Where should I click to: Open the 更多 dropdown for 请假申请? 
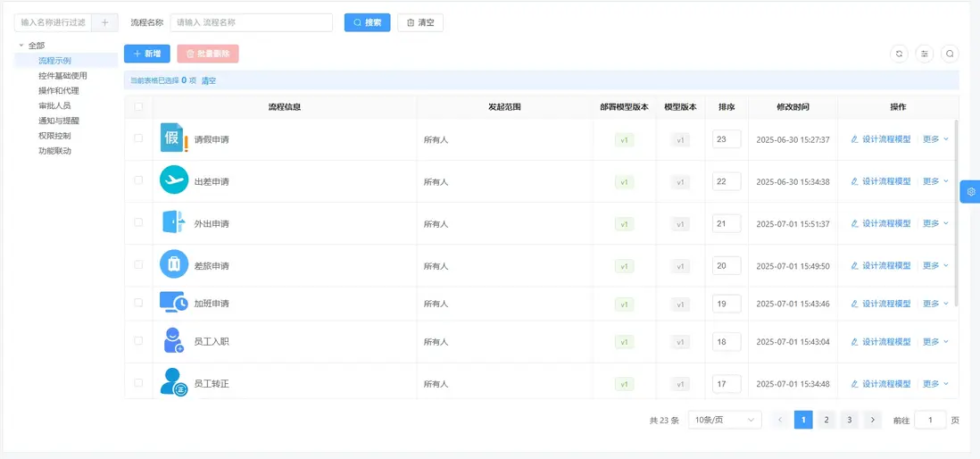click(935, 139)
